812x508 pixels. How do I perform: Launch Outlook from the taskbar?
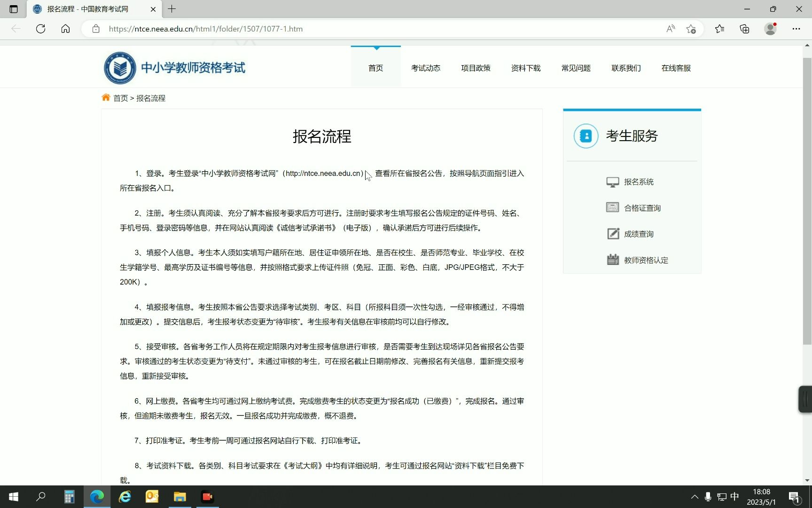[x=152, y=497]
